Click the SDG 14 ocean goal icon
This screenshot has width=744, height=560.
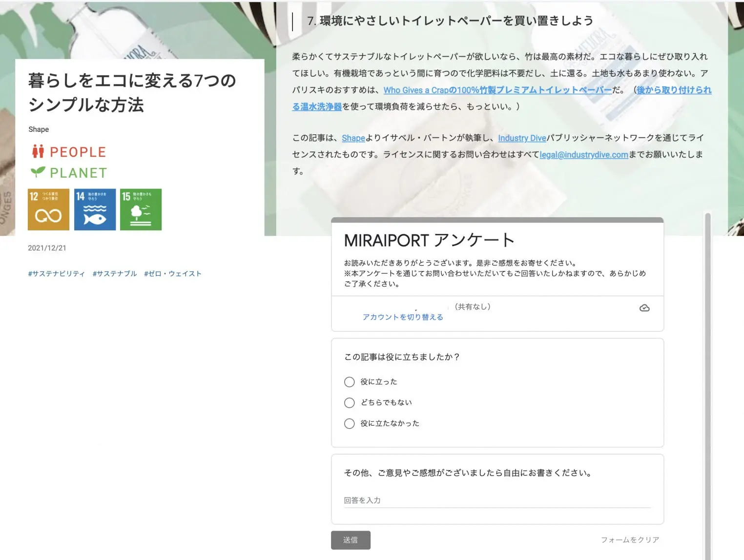95,209
